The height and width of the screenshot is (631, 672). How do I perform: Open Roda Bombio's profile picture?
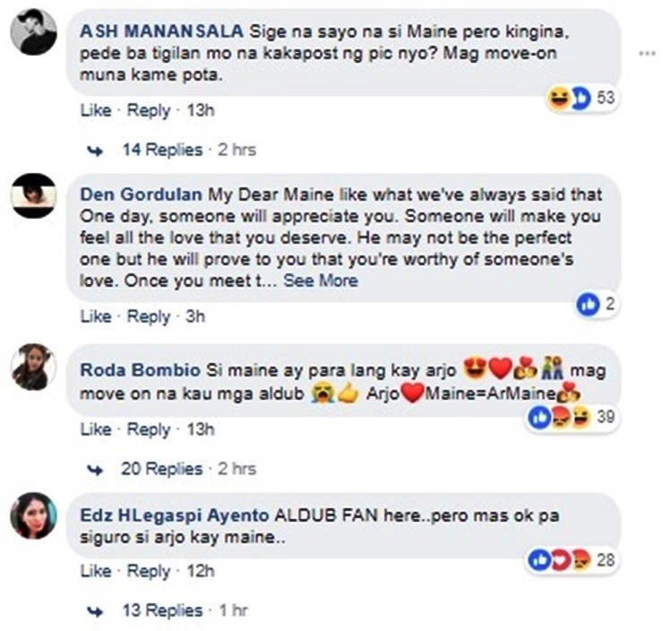tap(34, 367)
